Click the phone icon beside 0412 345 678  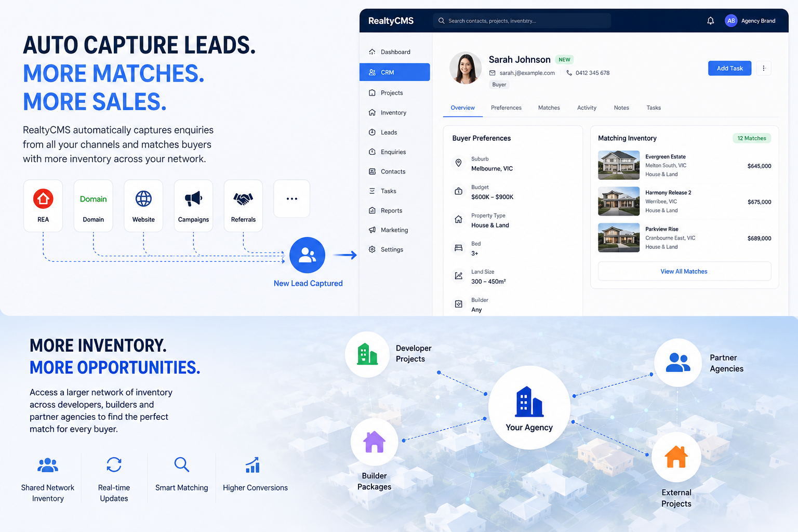[569, 73]
